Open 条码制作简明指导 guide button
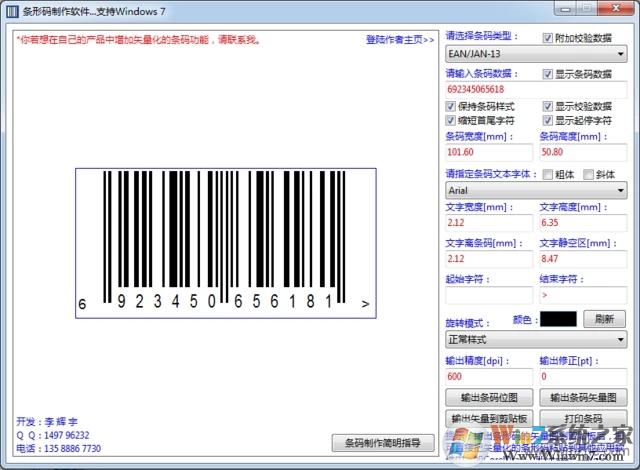This screenshot has width=640, height=470. point(383,443)
